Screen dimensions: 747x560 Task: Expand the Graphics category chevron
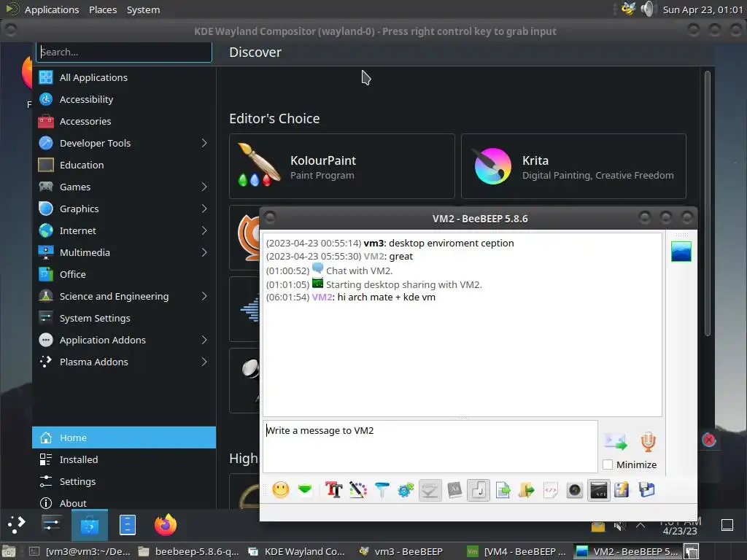pyautogui.click(x=204, y=209)
